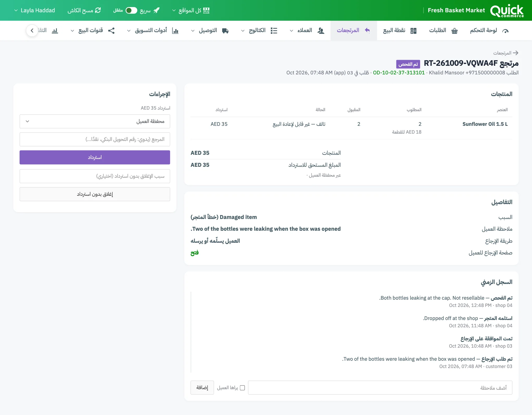Viewport: 532px width, 415px height.
Task: Click the marketing tools chart icon
Action: coord(175,31)
